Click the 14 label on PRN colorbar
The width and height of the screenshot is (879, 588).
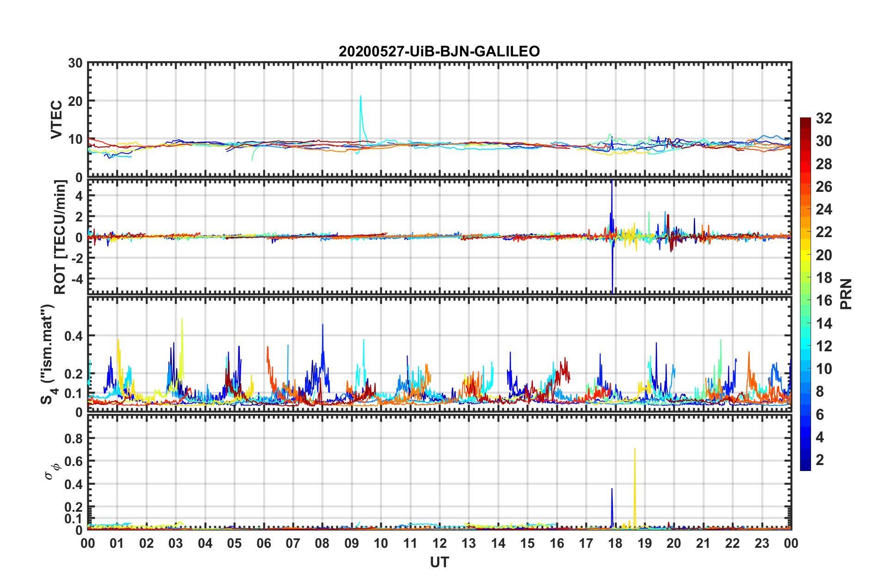824,324
